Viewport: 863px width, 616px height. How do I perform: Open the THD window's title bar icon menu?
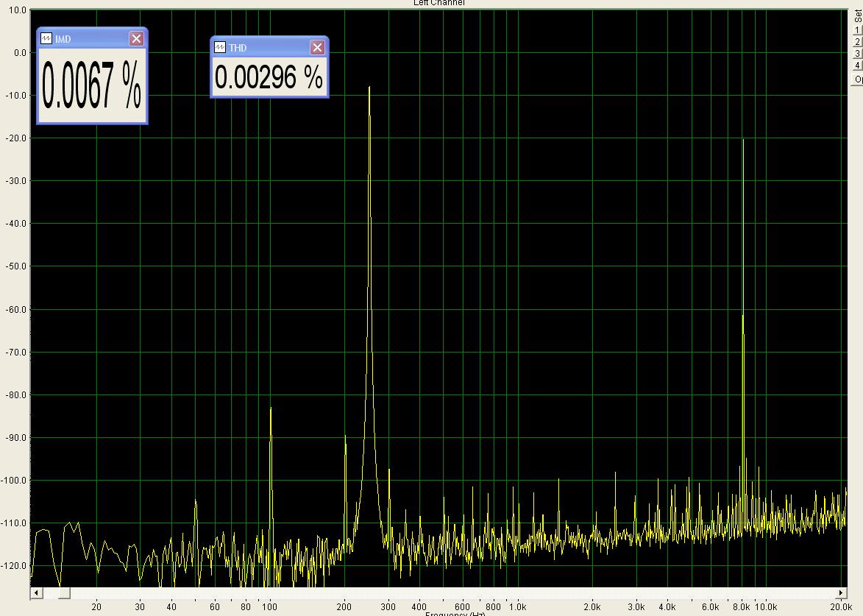tap(219, 47)
